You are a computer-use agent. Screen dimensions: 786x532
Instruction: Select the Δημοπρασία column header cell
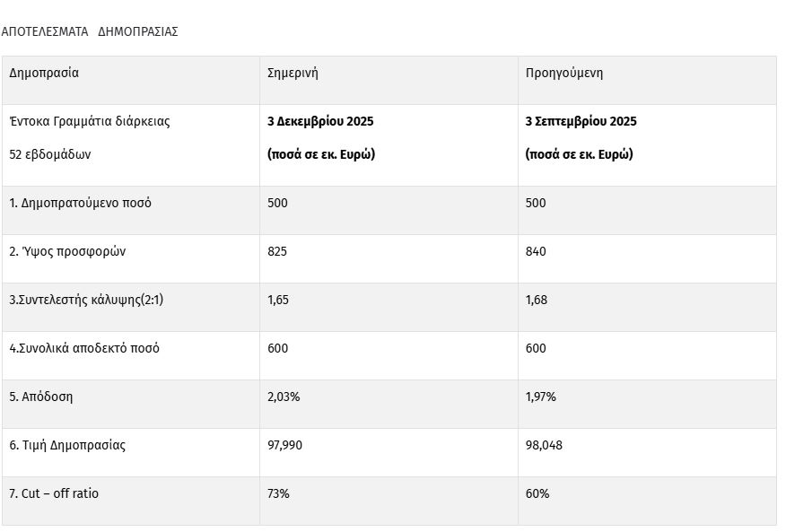point(44,74)
